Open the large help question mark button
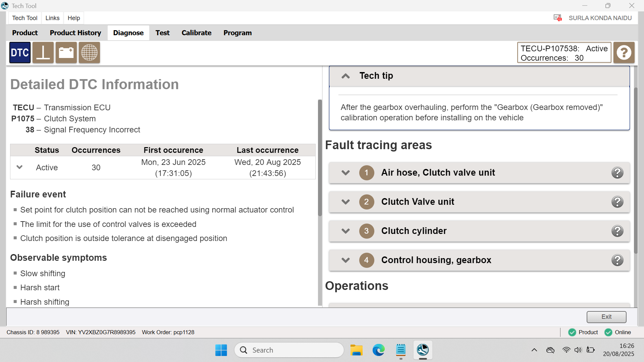Image resolution: width=644 pixels, height=362 pixels. point(624,53)
